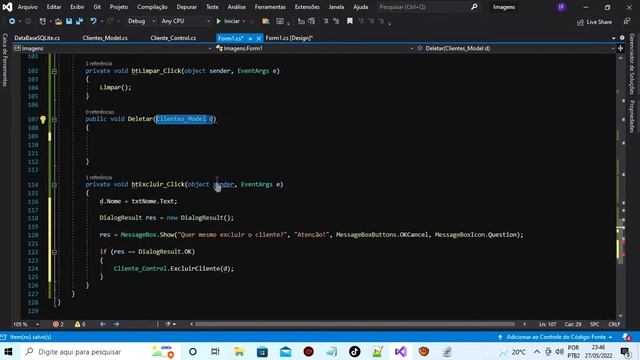
Task: Switch to the Cliente_Control.cs tab
Action: pyautogui.click(x=173, y=38)
